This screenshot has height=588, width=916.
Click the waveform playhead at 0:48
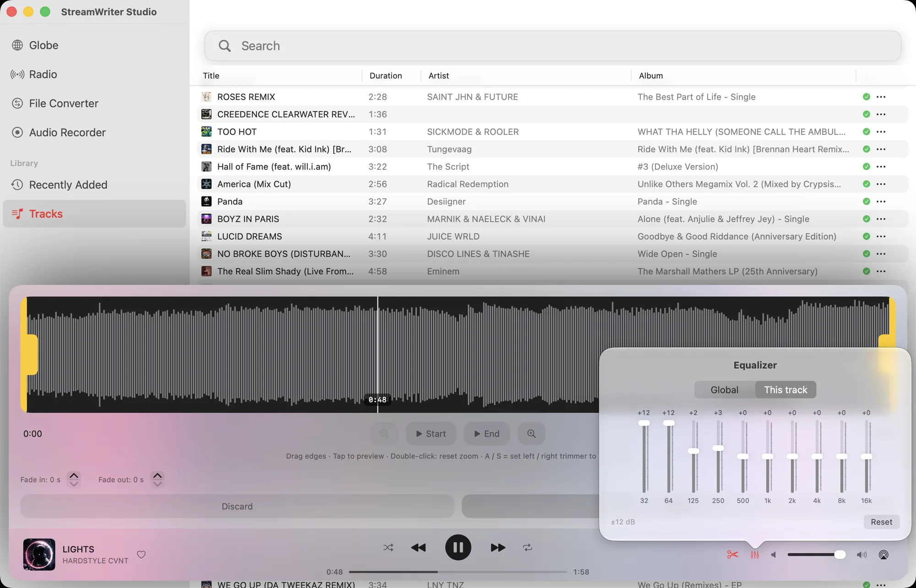point(378,355)
